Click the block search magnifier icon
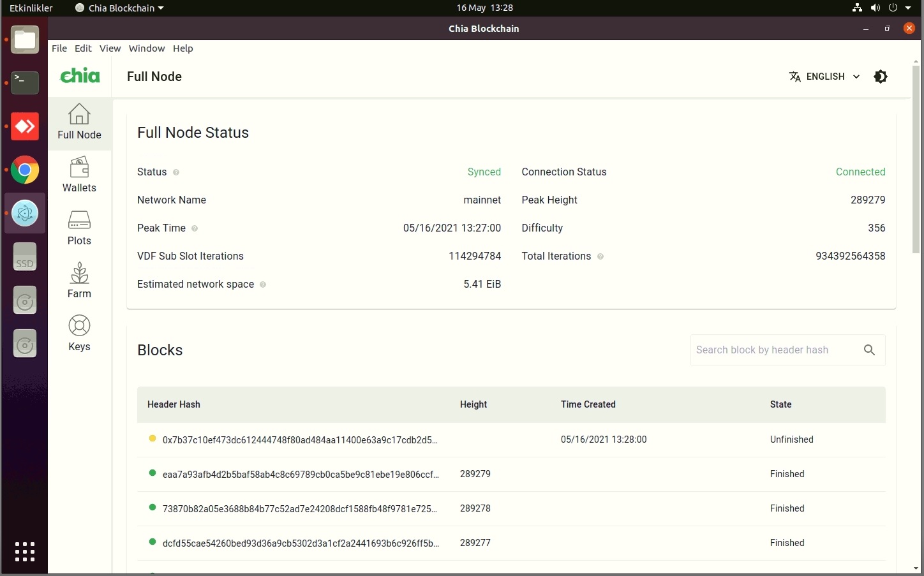This screenshot has width=924, height=576. pyautogui.click(x=869, y=350)
